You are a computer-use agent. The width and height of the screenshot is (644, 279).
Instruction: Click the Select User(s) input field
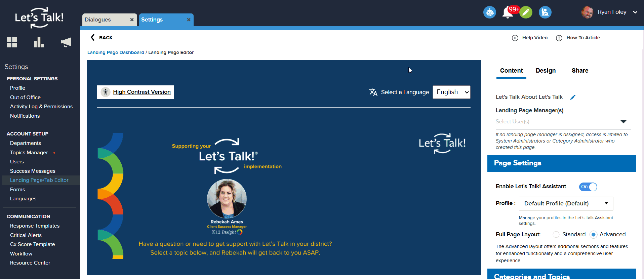[563, 122]
